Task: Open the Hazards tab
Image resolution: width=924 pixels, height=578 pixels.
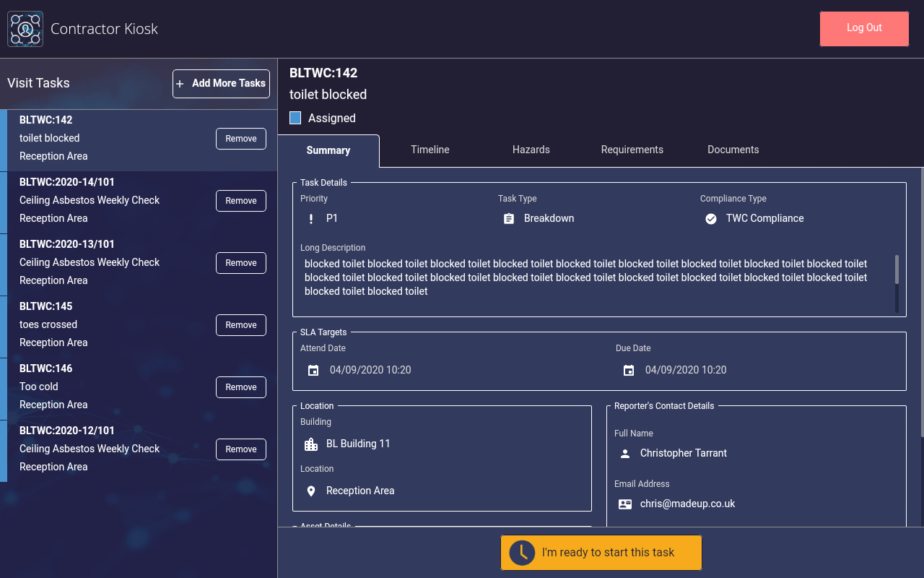Action: pos(531,150)
